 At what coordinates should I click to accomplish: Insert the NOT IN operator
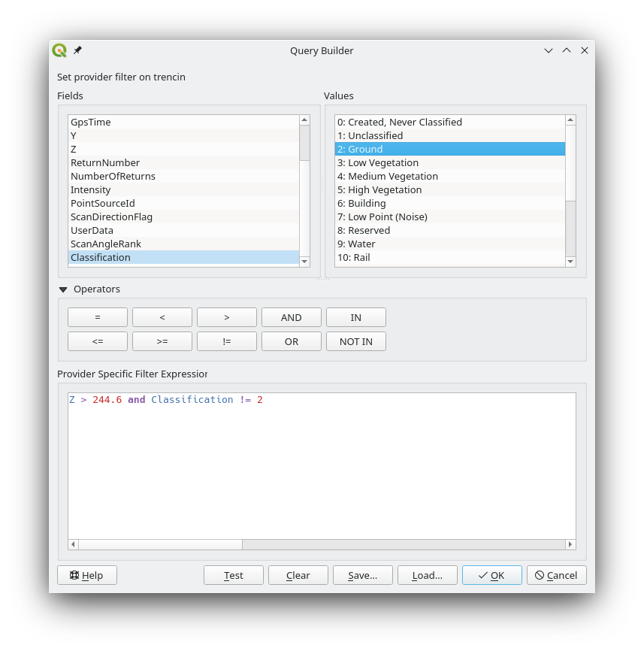(356, 341)
